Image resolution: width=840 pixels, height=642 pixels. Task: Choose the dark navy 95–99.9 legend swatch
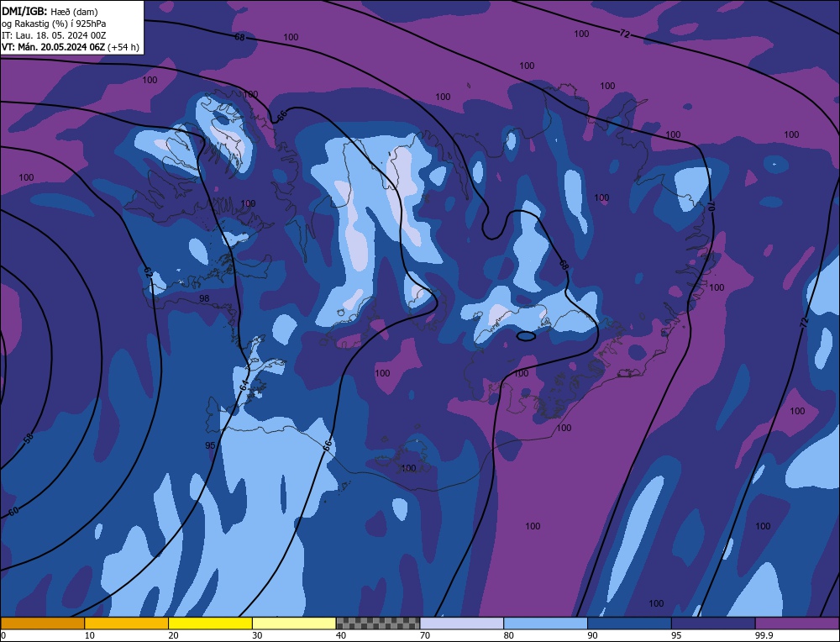[713, 624]
